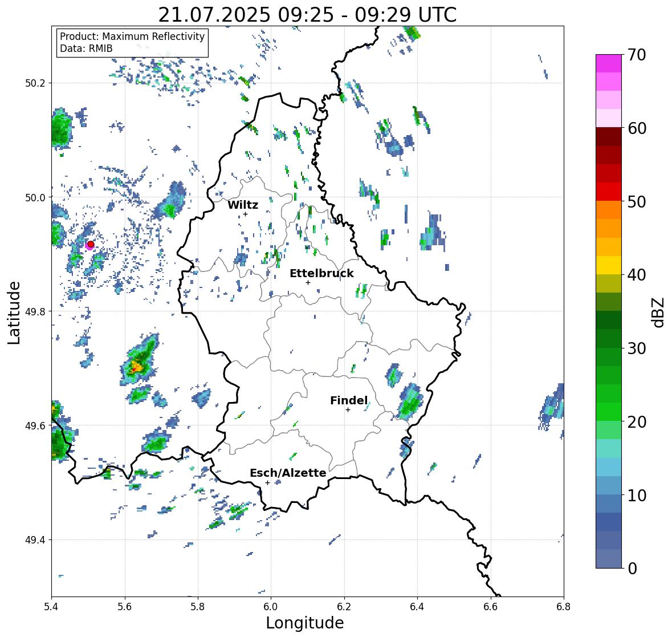
Task: Click the dBZ colorbar axis label
Action: (659, 311)
